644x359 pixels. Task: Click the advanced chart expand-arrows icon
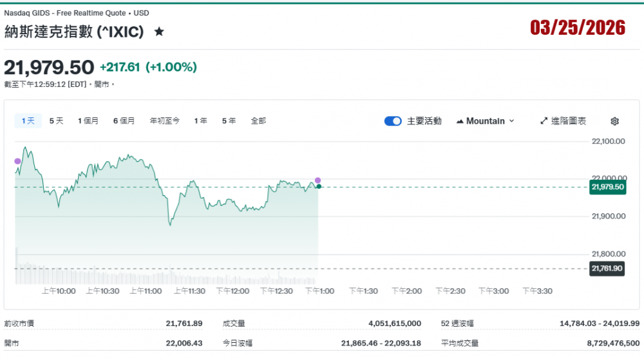(x=544, y=121)
